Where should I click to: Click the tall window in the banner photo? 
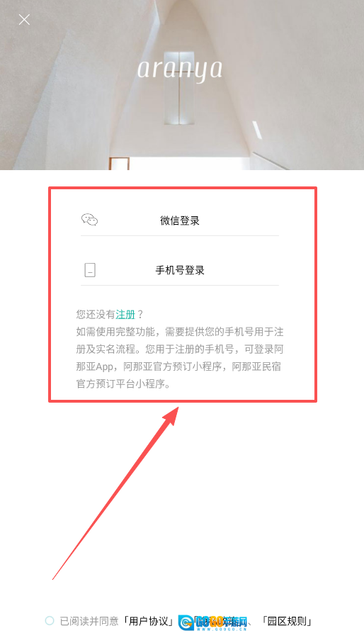pyautogui.click(x=177, y=87)
